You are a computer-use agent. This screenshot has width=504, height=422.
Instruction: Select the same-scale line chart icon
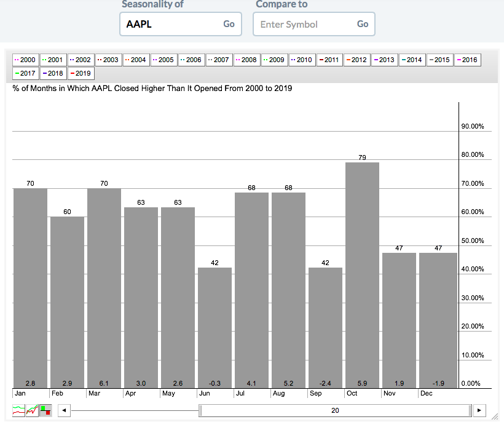click(x=32, y=410)
